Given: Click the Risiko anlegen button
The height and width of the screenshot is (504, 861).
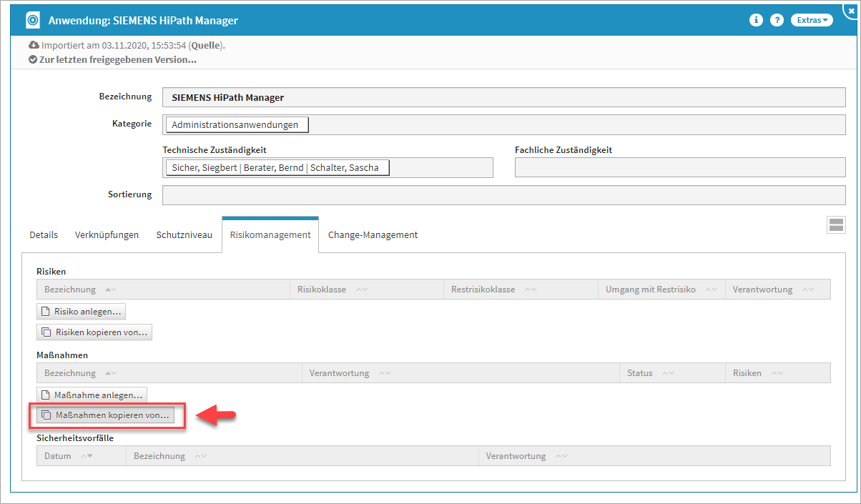Looking at the screenshot, I should [x=82, y=311].
